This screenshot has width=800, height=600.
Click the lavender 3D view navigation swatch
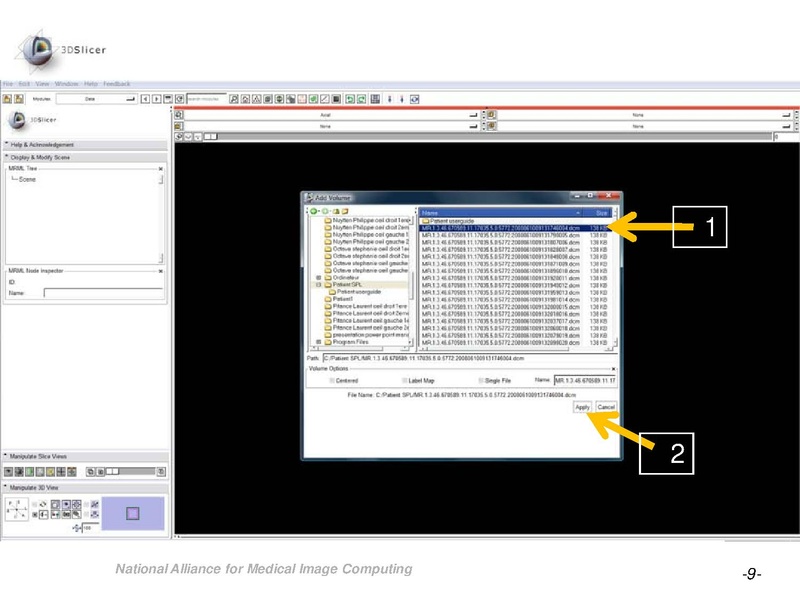click(x=133, y=513)
